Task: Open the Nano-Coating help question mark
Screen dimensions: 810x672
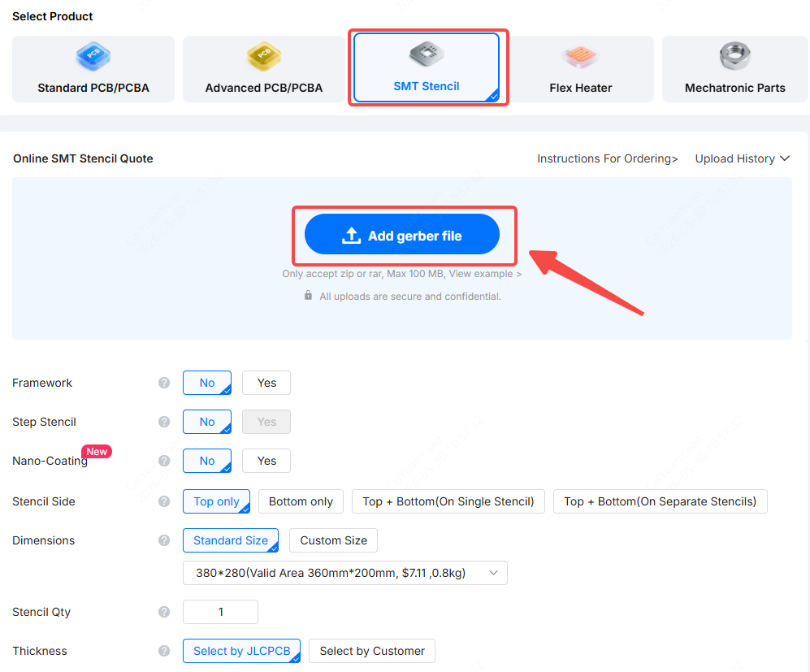Action: pyautogui.click(x=164, y=461)
